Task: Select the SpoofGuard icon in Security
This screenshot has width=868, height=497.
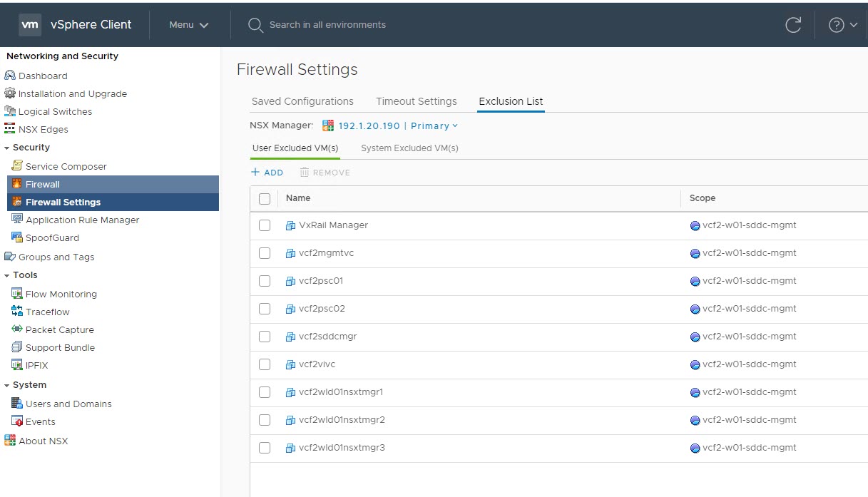Action: [17, 237]
